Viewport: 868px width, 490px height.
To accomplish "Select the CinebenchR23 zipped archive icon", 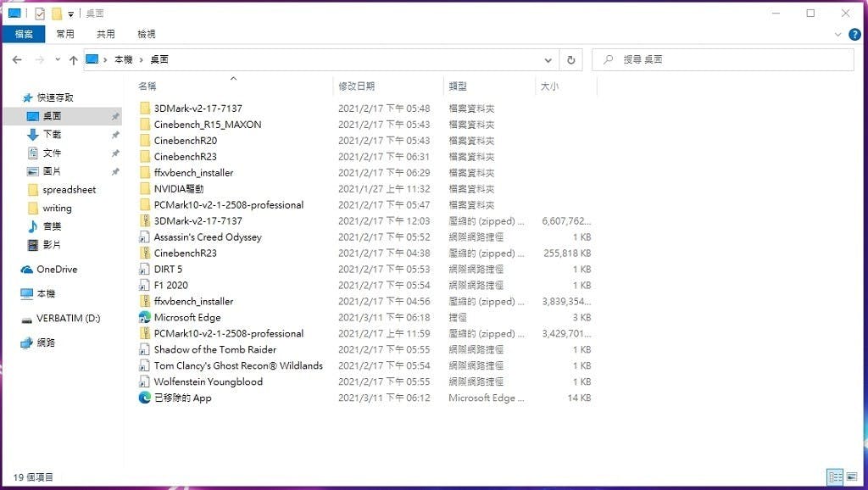I will [x=144, y=253].
